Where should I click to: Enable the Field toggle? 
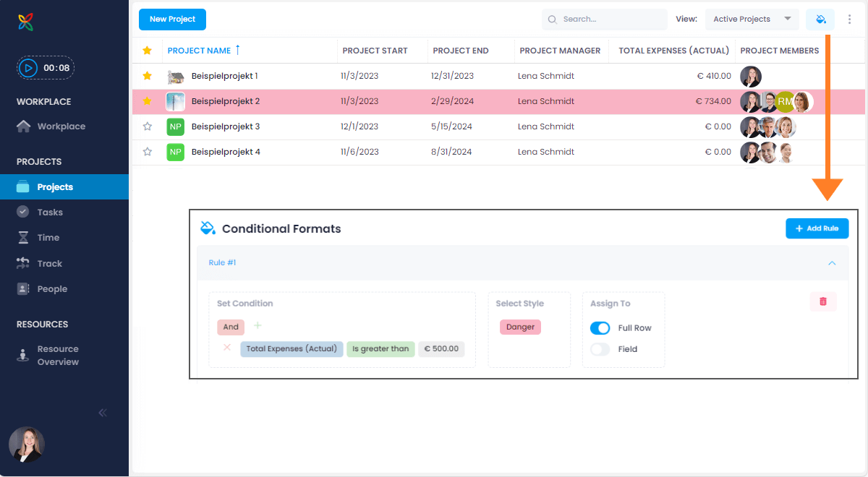[x=600, y=349]
